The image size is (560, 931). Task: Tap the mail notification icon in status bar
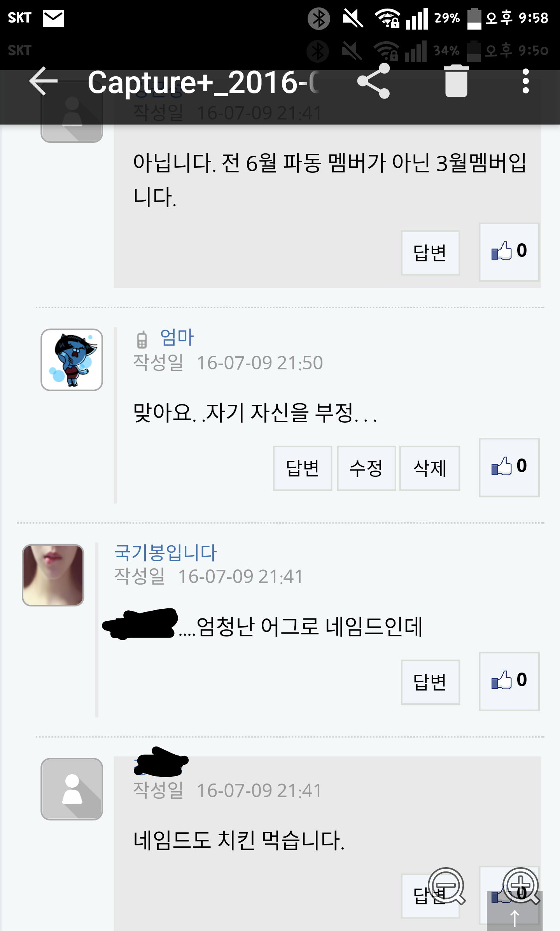53,18
